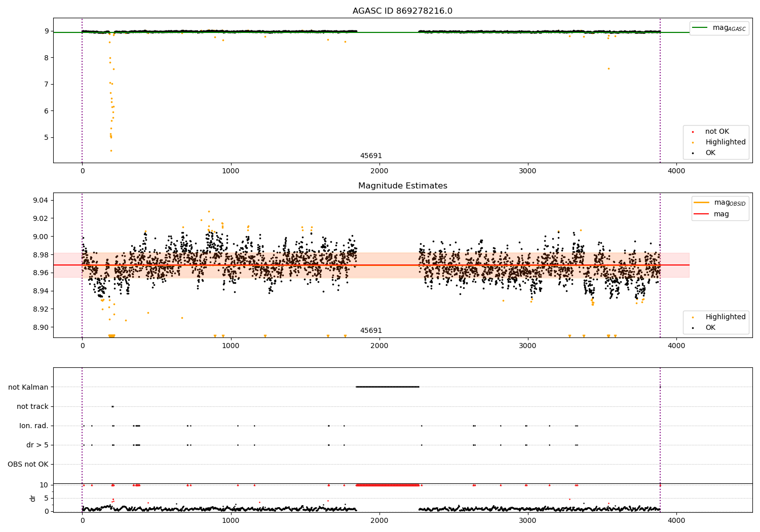Image resolution: width=760 pixels, height=532 pixels.
Task: Click x-tick 2000 under the top plot
Action: (379, 171)
